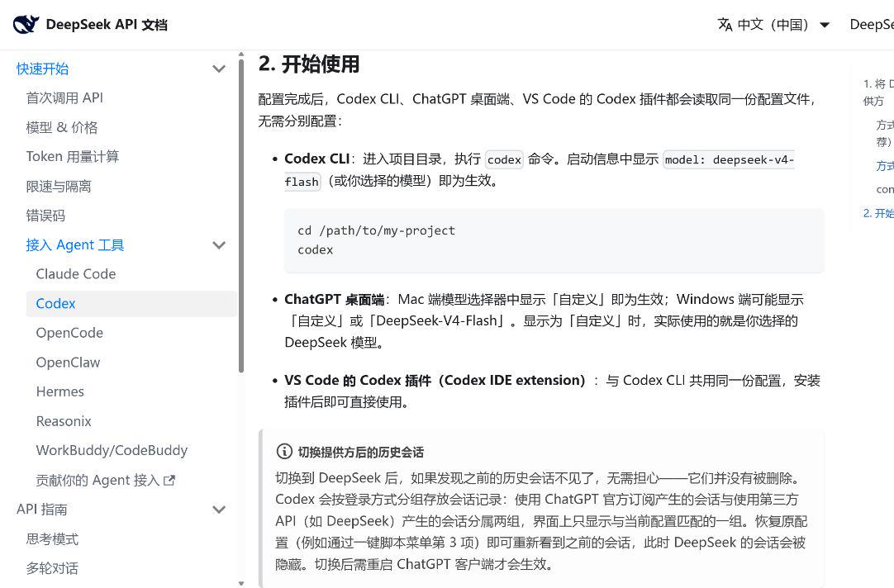Image resolution: width=894 pixels, height=588 pixels.
Task: Click 切换提供方后的历史会话 admonition title
Action: 361,453
